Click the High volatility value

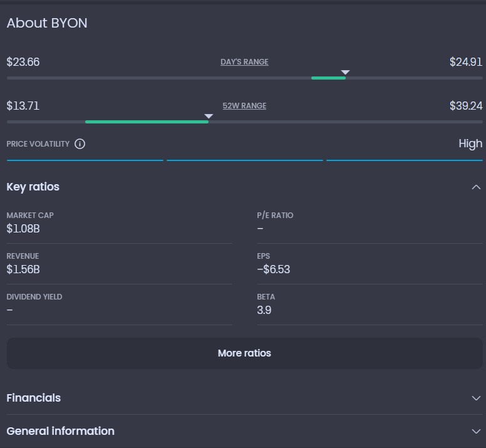coord(470,144)
